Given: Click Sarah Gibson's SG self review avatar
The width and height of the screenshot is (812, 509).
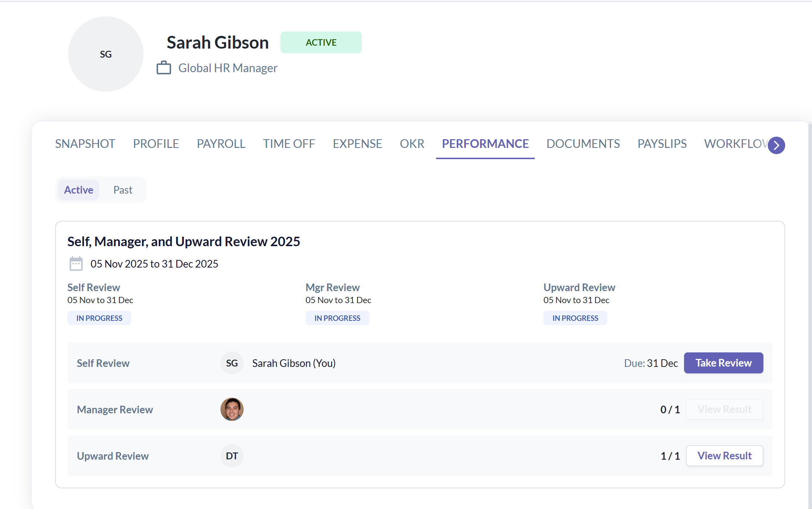Looking at the screenshot, I should [232, 363].
